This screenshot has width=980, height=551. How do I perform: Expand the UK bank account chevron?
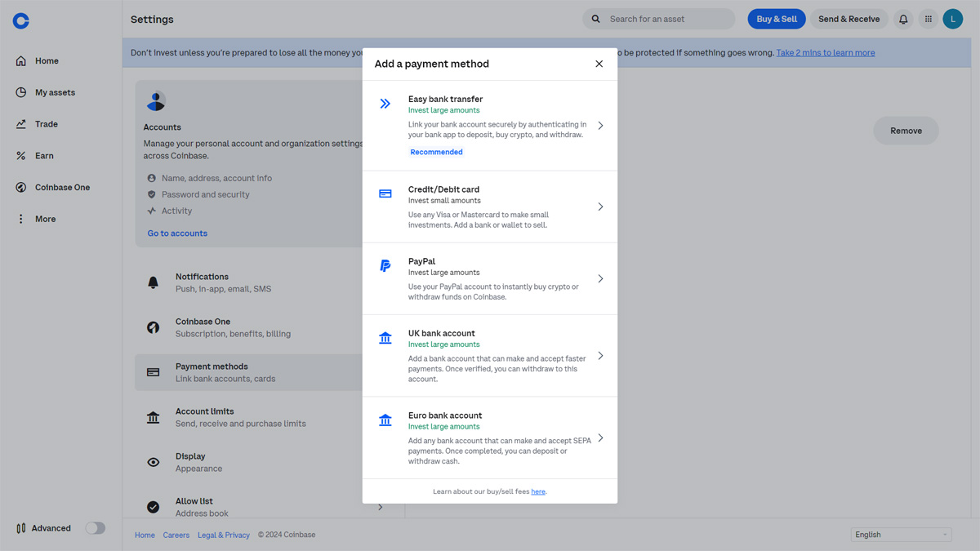pos(600,356)
